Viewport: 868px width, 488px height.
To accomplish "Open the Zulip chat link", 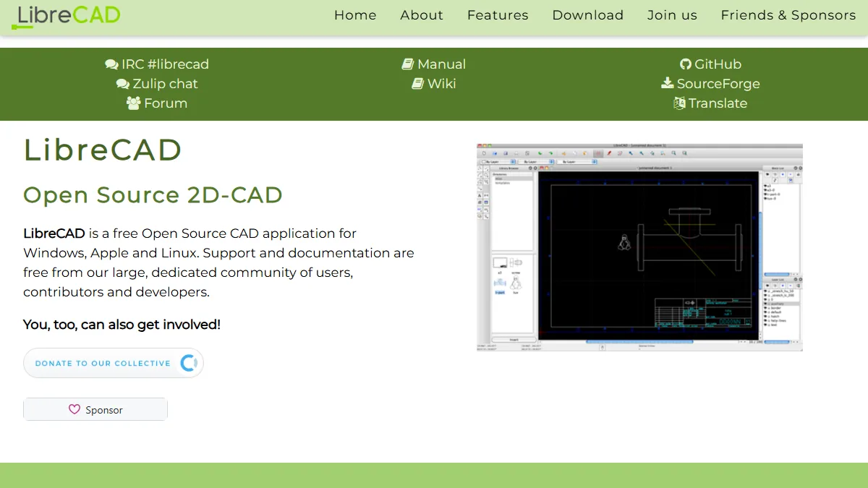I will 157,84.
